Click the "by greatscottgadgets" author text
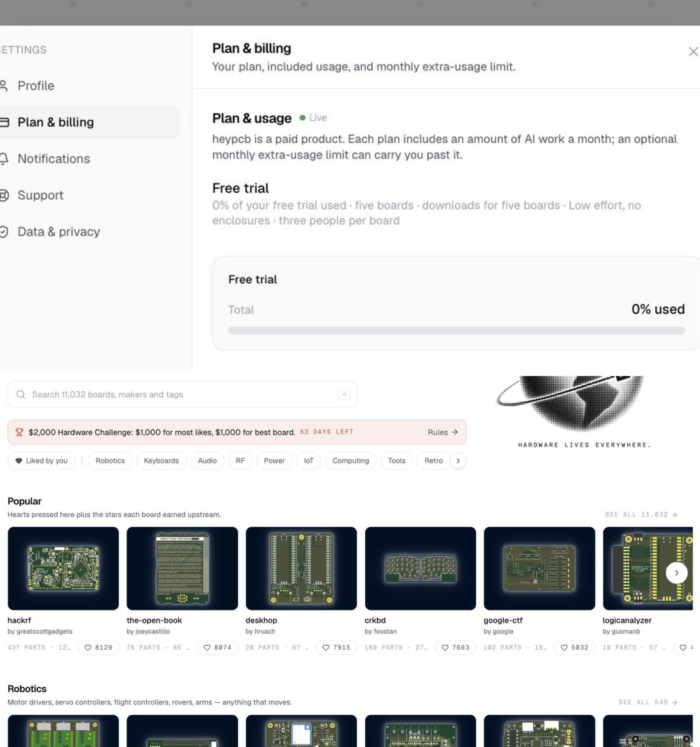Viewport: 700px width, 747px height. [40, 631]
